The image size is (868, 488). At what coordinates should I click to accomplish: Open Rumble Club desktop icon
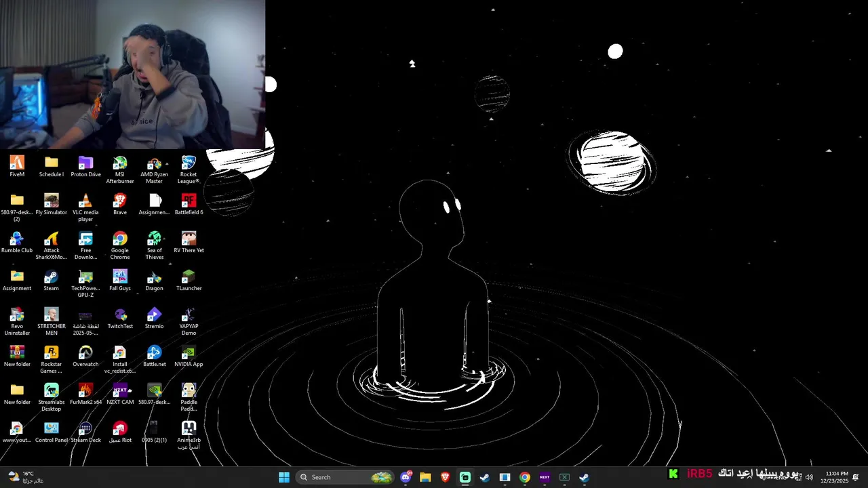[x=17, y=243]
